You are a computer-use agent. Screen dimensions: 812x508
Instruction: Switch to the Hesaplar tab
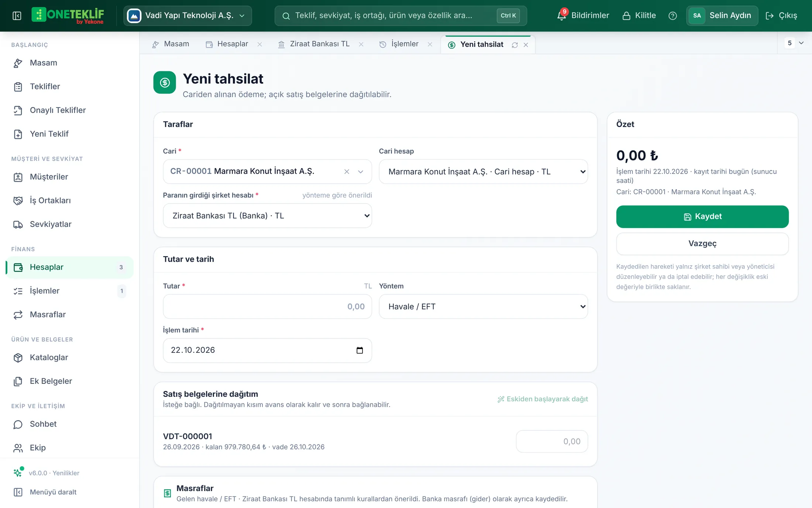pyautogui.click(x=227, y=44)
